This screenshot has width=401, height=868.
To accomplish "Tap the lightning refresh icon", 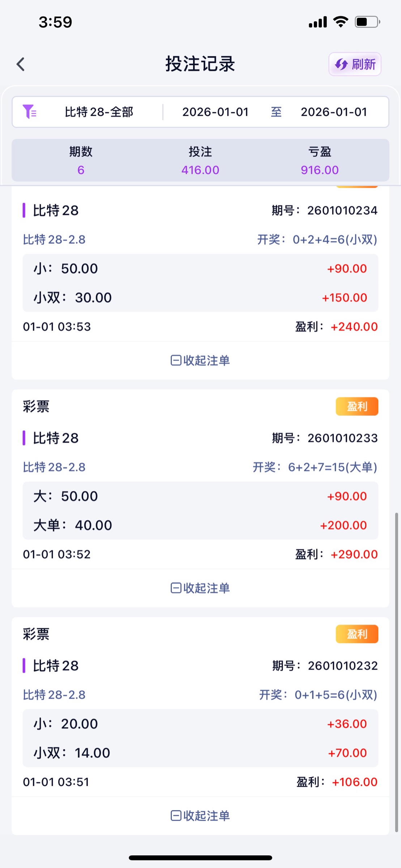I will tap(341, 64).
